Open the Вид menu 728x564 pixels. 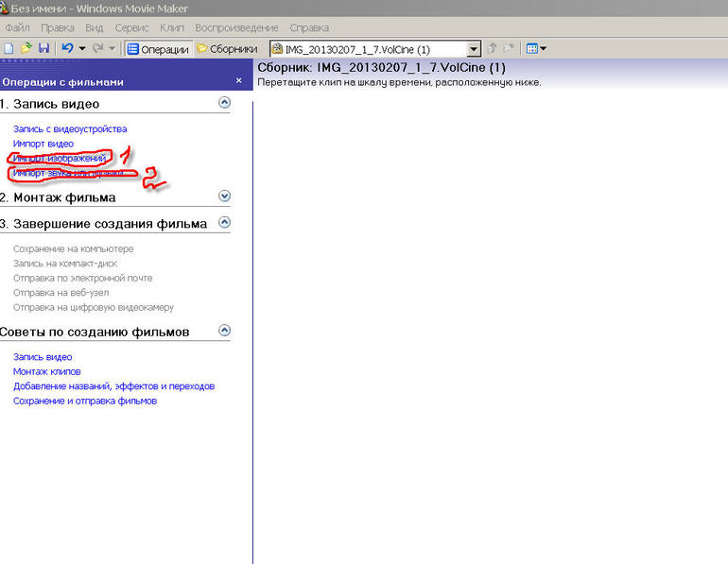(x=95, y=27)
